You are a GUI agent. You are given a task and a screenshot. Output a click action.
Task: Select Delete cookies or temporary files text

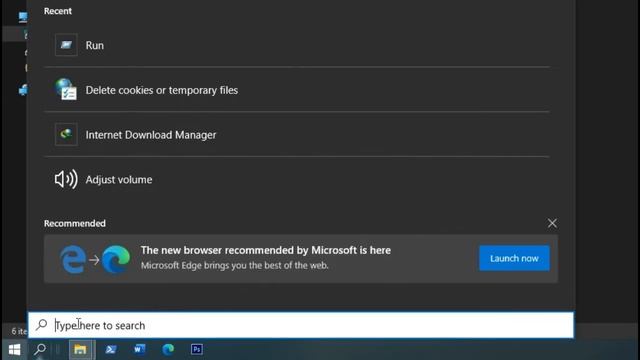(162, 90)
